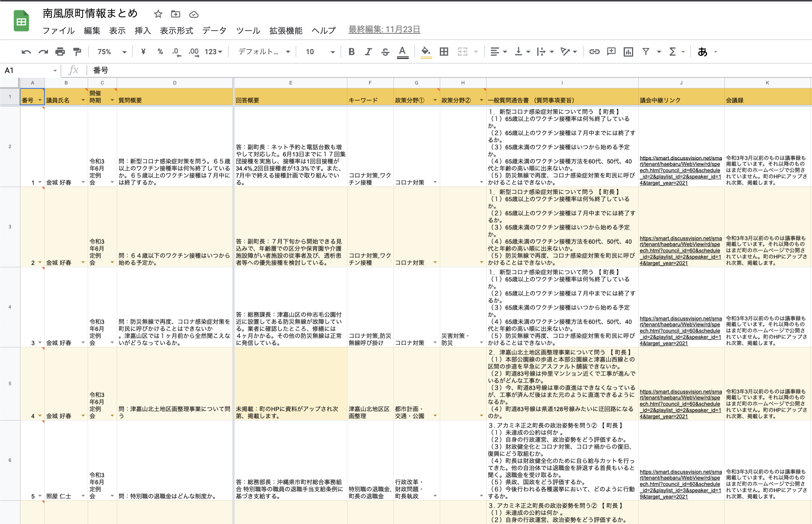Open the Google Sheets home icon
812x524 pixels.
(22, 20)
